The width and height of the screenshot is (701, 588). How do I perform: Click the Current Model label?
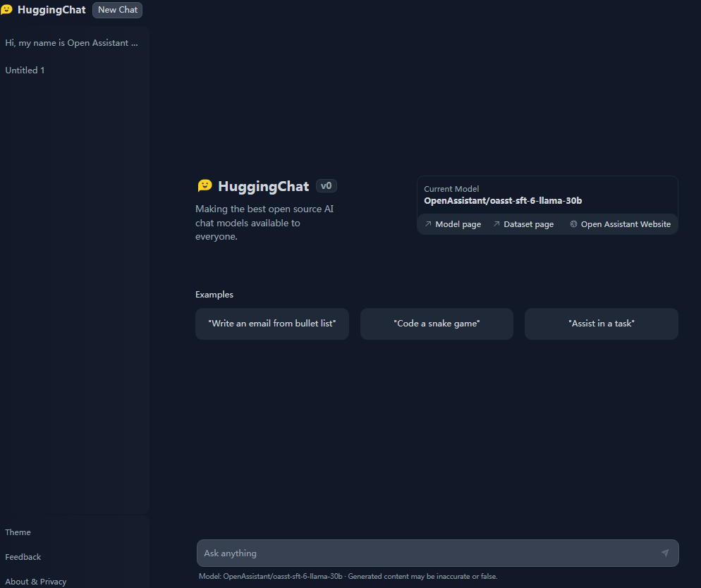(451, 189)
